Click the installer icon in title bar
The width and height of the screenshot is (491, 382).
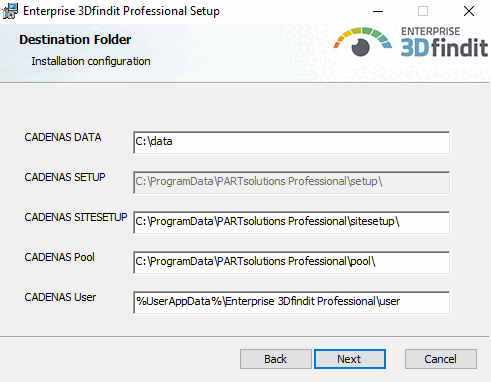tap(10, 11)
